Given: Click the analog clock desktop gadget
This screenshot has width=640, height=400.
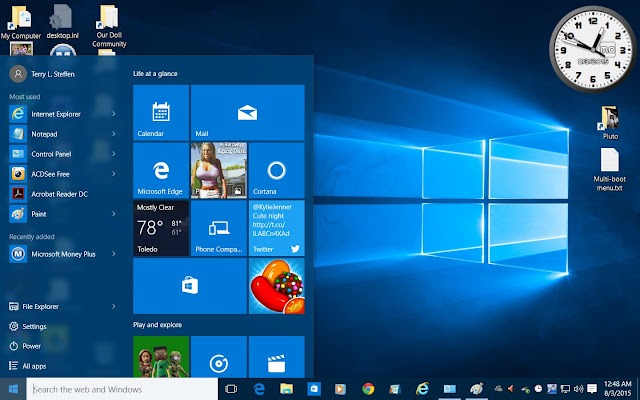Looking at the screenshot, I should click(x=593, y=49).
